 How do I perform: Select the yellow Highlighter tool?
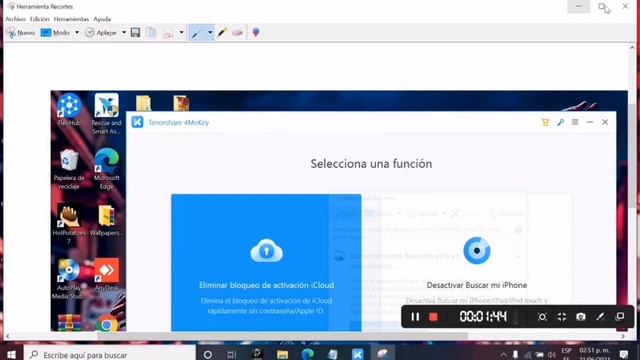tap(222, 33)
